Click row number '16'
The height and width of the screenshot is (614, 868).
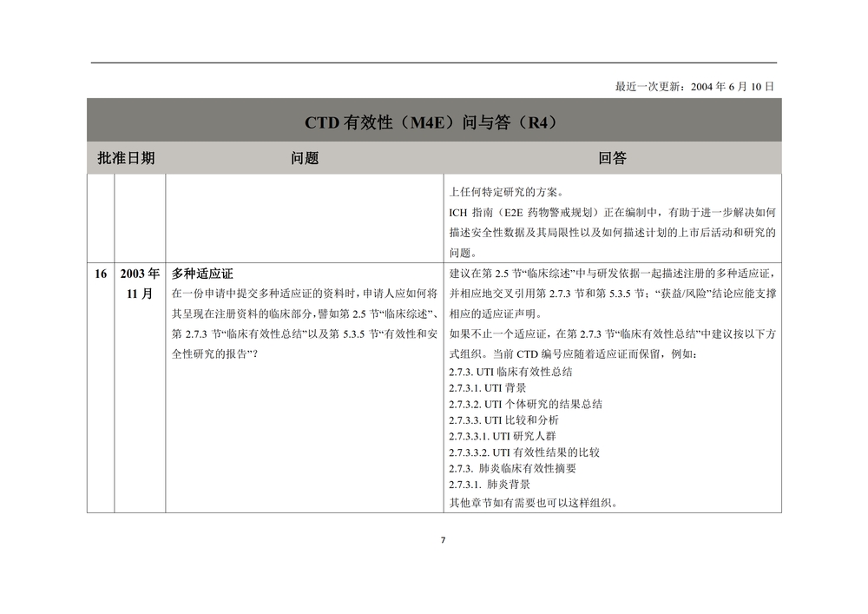101,274
